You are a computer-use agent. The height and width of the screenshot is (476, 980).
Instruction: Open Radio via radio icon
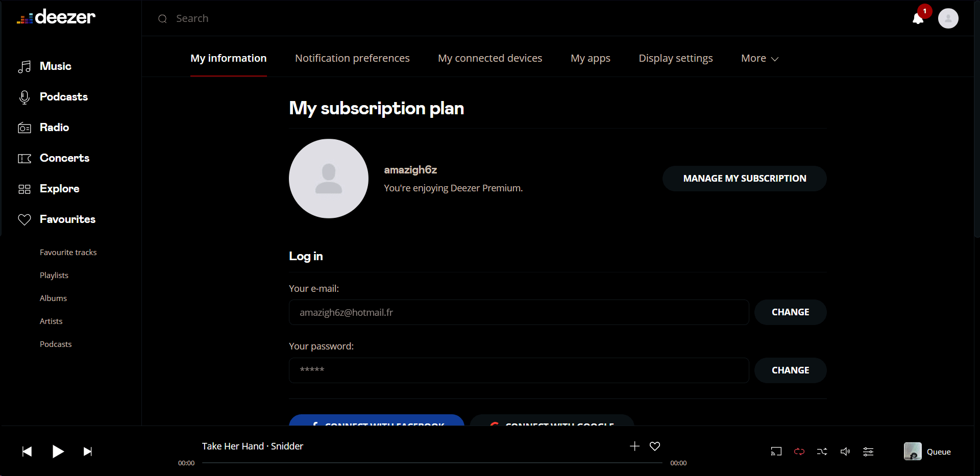click(24, 128)
